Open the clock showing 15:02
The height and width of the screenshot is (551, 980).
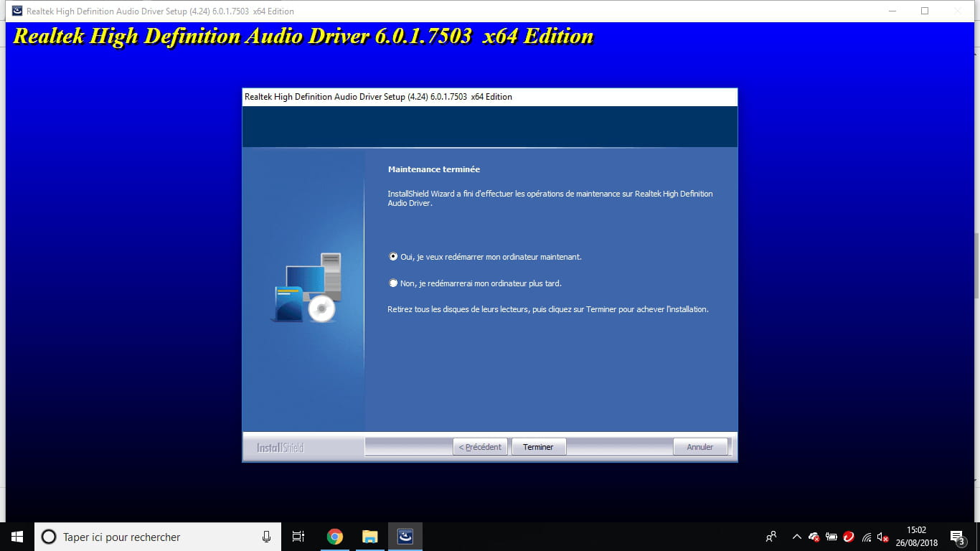pyautogui.click(x=916, y=537)
